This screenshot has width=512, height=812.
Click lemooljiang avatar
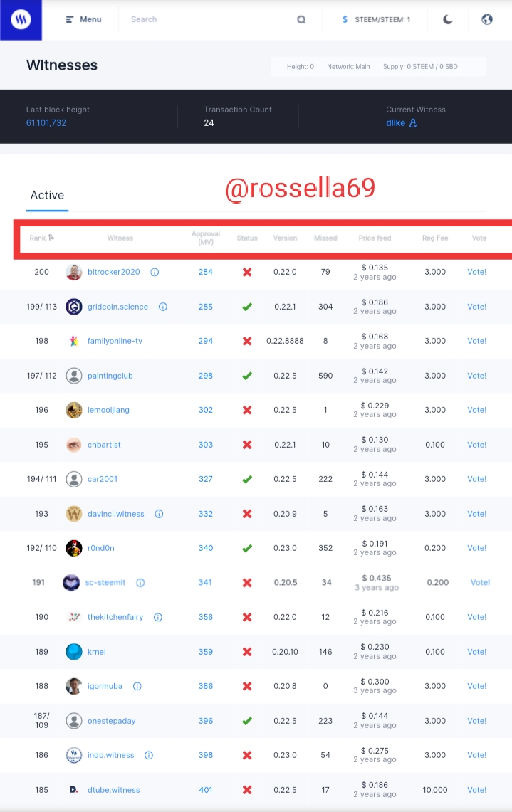tap(74, 410)
